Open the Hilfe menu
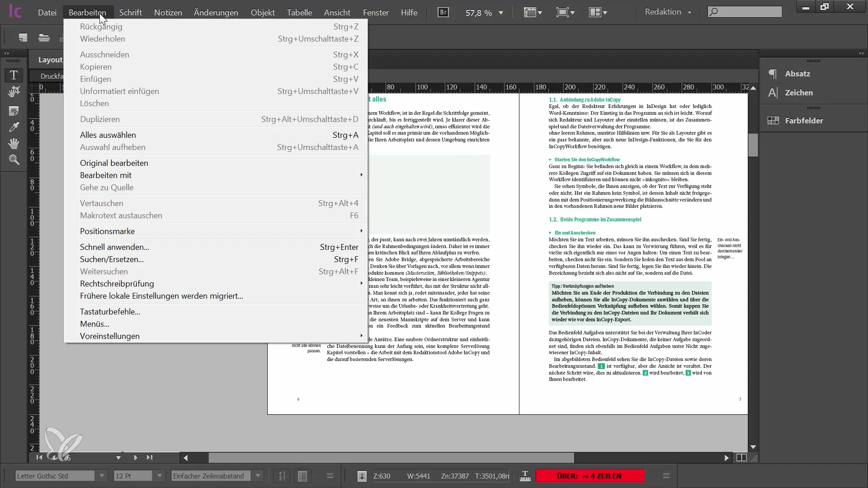 click(x=409, y=12)
